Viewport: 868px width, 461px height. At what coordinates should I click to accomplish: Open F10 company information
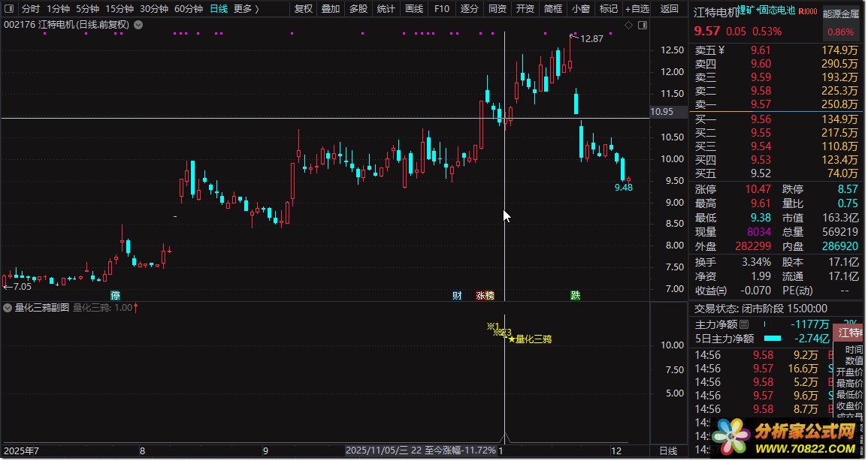[442, 9]
